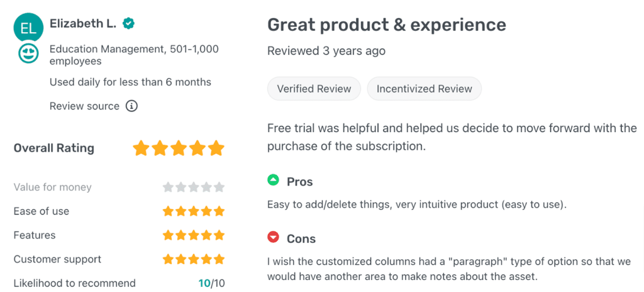Click the Verified Review badge
644x292 pixels.
(314, 89)
